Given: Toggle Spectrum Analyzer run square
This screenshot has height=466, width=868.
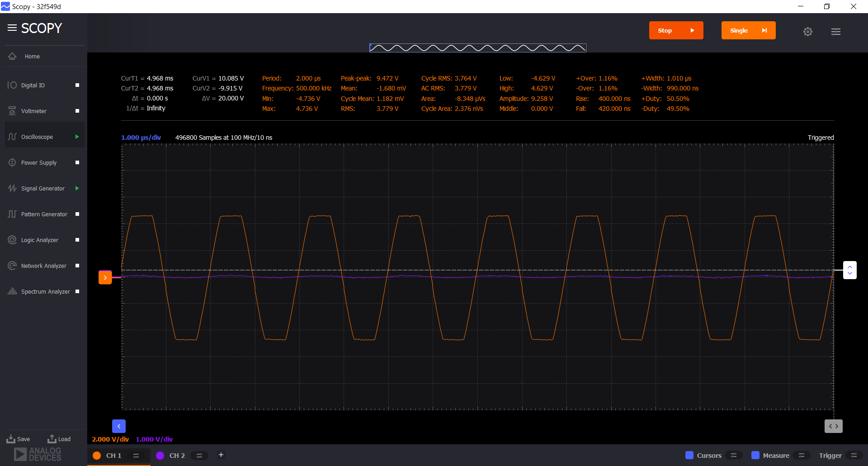Looking at the screenshot, I should tap(77, 291).
